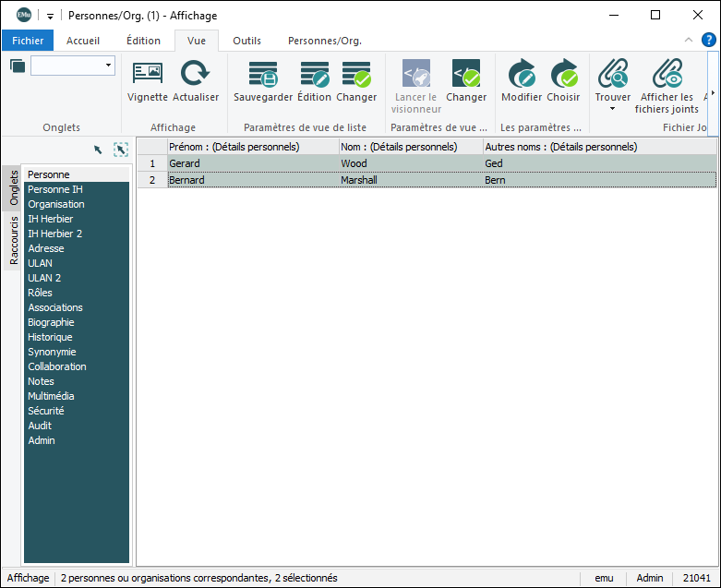Viewport: 721px width, 588px height.
Task: Select the Multimédia item in list
Action: (x=51, y=396)
